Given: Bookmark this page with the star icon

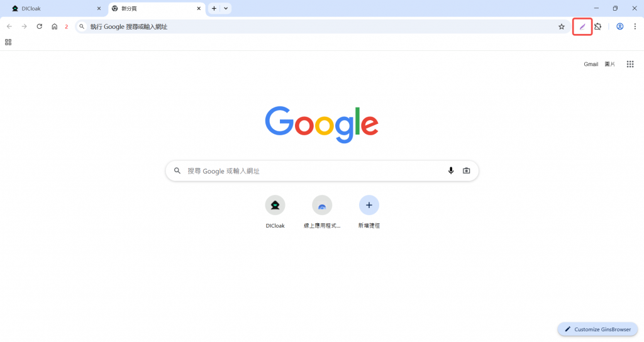Looking at the screenshot, I should pos(562,26).
